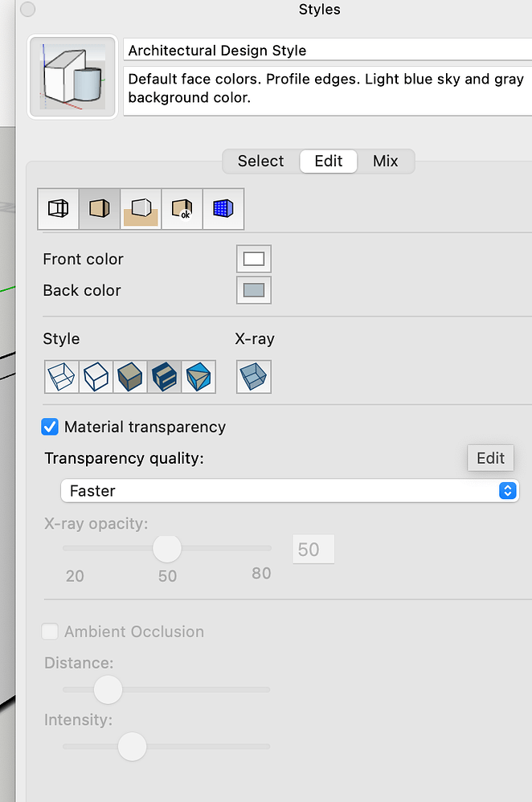Uncheck the Material transparency checkbox

[50, 427]
